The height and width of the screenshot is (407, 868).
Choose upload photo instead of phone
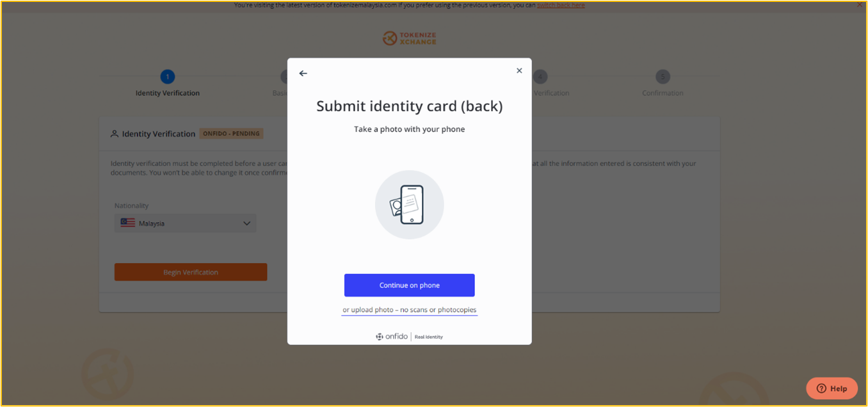410,310
